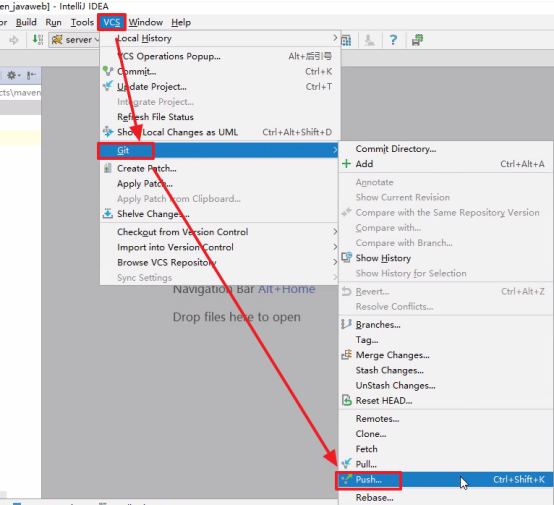Open the project panel settings gear
554x505 pixels.
(x=13, y=75)
